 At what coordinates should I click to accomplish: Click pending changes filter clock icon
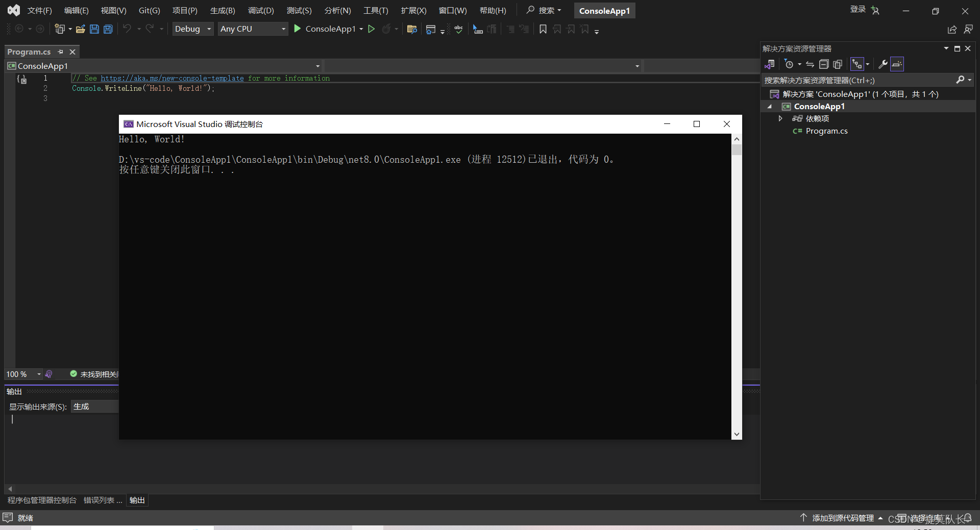click(789, 64)
